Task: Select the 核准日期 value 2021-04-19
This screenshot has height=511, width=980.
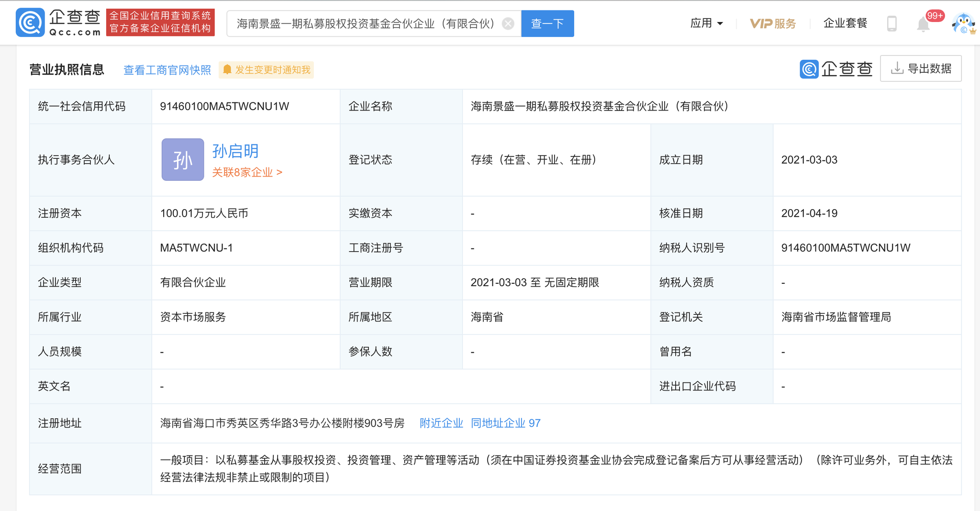Action: pos(809,213)
